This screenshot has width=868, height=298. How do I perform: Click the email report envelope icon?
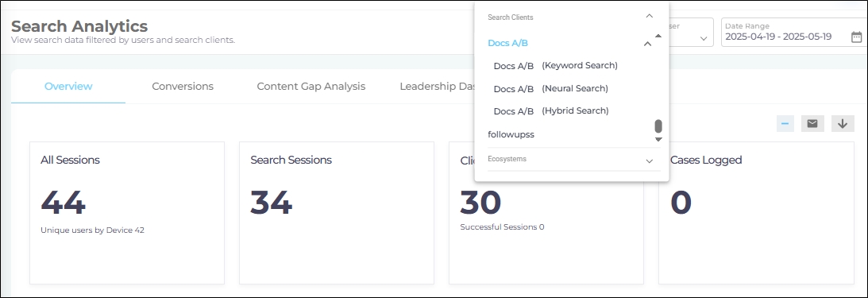click(x=812, y=123)
